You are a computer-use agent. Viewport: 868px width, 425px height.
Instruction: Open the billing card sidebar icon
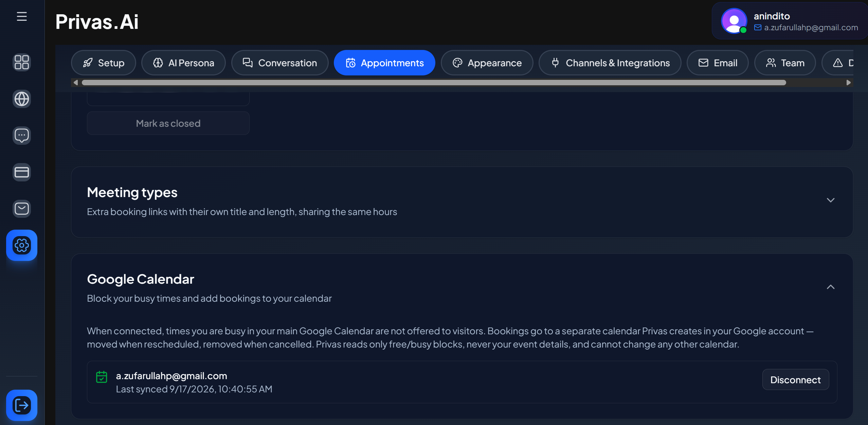pos(22,172)
